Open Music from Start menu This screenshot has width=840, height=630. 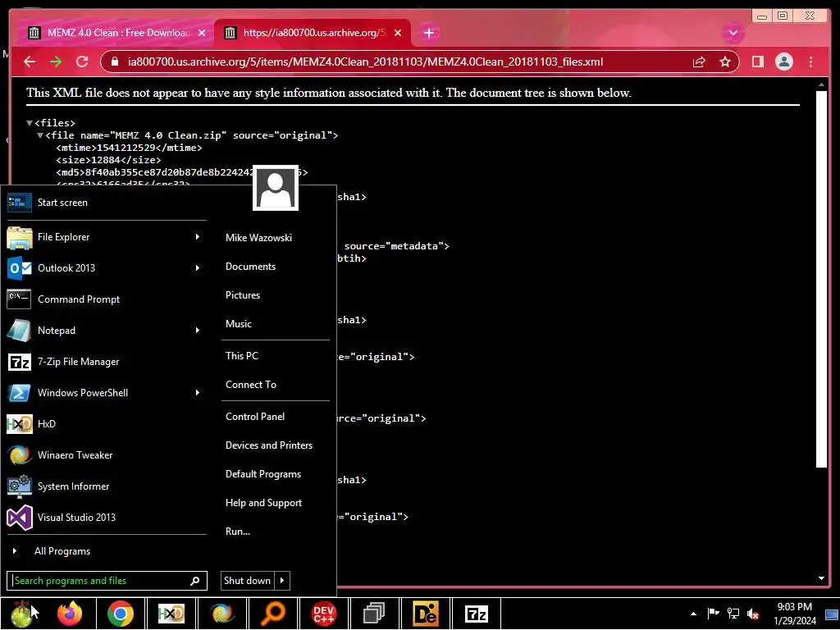tap(239, 323)
